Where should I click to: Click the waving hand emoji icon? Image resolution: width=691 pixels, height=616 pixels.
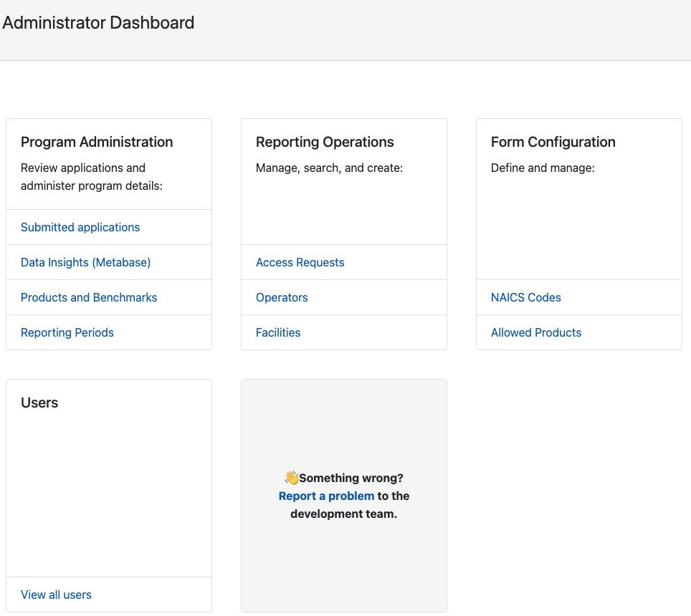pyautogui.click(x=292, y=477)
